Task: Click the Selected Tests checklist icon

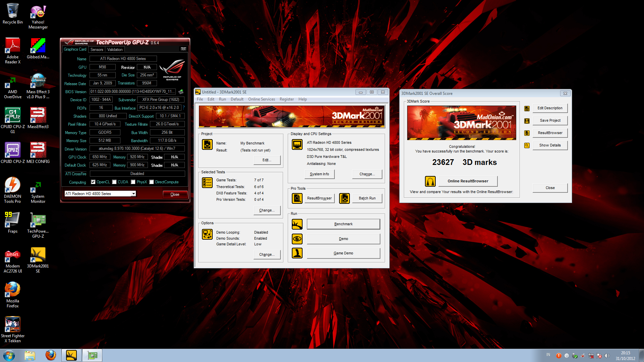Action: [207, 183]
